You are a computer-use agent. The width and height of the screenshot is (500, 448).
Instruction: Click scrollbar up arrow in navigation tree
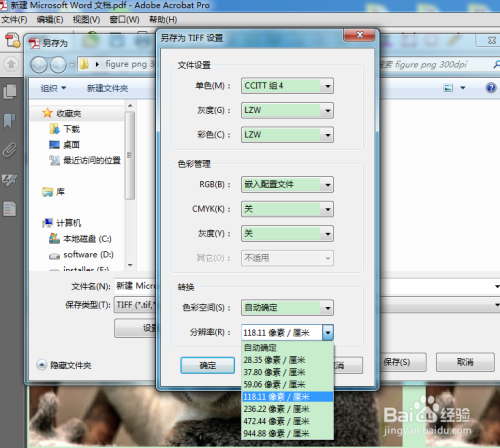coord(130,106)
